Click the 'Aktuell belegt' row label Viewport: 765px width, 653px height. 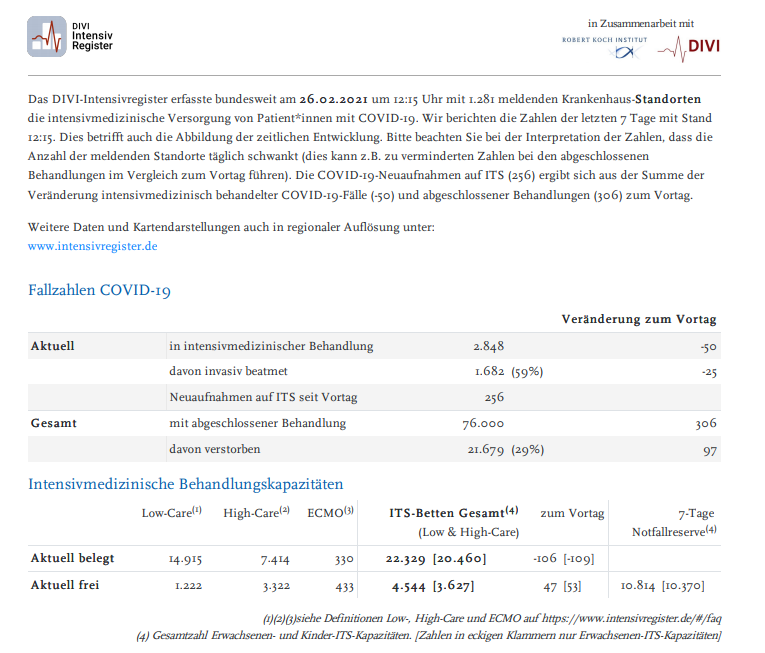[x=72, y=556]
